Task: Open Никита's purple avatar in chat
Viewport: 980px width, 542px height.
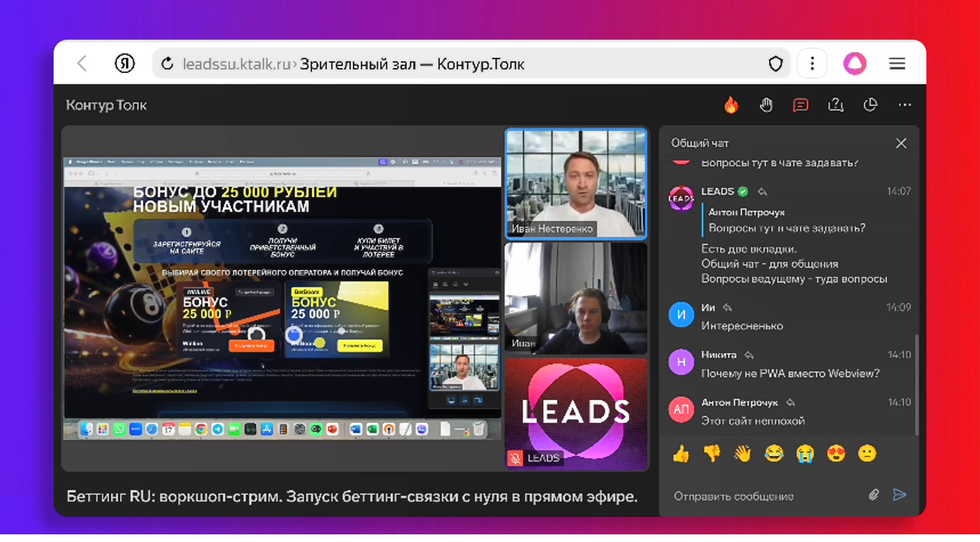Action: 681,362
